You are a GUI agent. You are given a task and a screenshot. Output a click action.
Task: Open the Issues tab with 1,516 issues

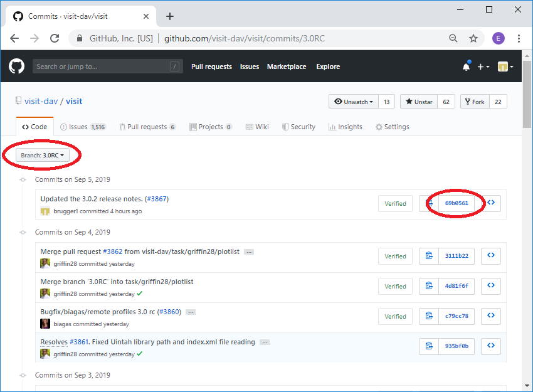(83, 127)
